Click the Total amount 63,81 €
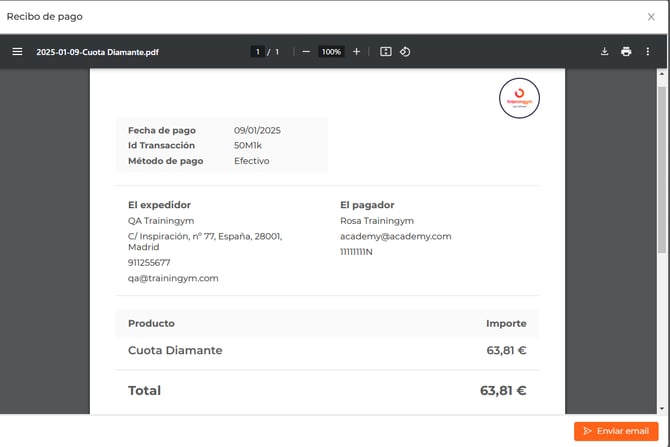The height and width of the screenshot is (447, 670). pyautogui.click(x=503, y=391)
